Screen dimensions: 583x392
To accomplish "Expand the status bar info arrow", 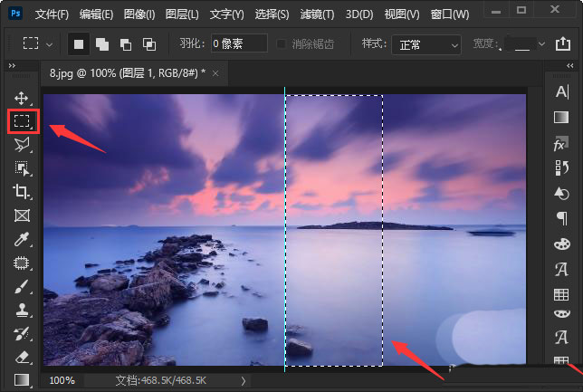I will [x=244, y=381].
